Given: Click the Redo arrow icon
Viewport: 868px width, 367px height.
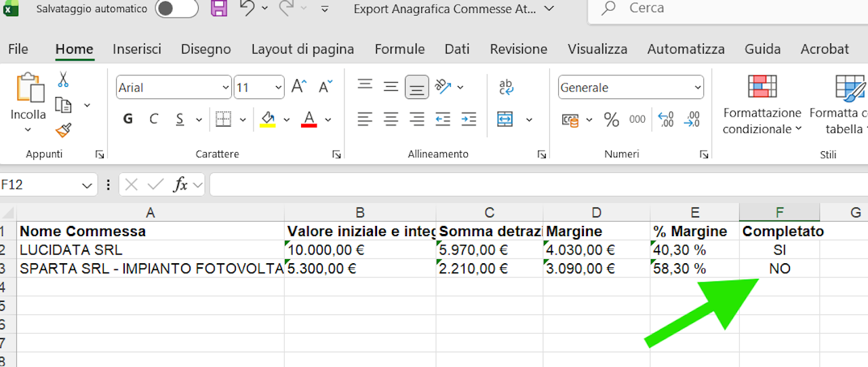Looking at the screenshot, I should pos(286,8).
